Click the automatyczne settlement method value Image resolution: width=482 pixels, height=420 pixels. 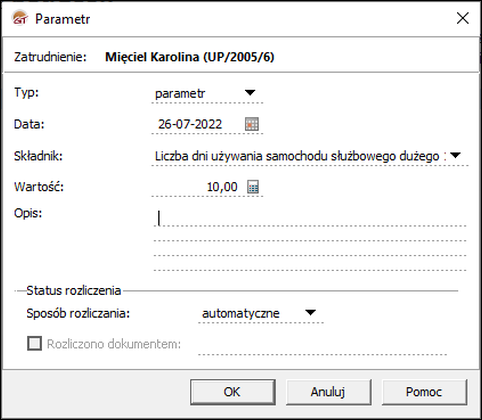241,313
